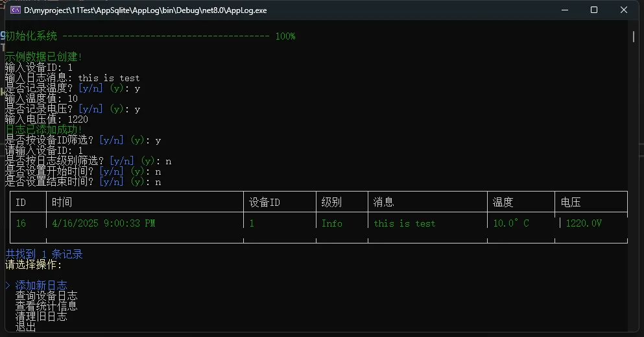644x337 pixels.
Task: Click the 设备ID column header
Action: tap(265, 202)
